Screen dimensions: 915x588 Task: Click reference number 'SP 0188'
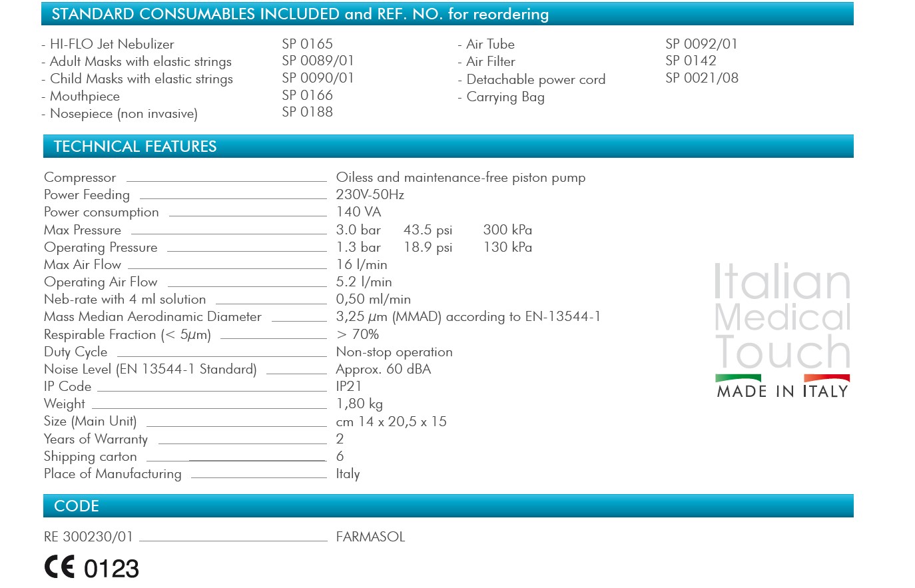pos(307,112)
